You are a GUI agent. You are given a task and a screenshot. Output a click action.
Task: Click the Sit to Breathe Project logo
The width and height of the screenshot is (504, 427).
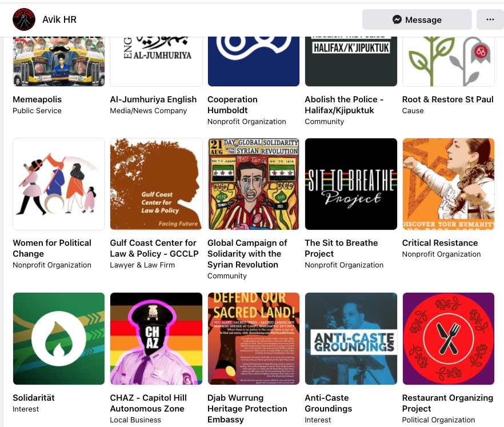coord(351,184)
